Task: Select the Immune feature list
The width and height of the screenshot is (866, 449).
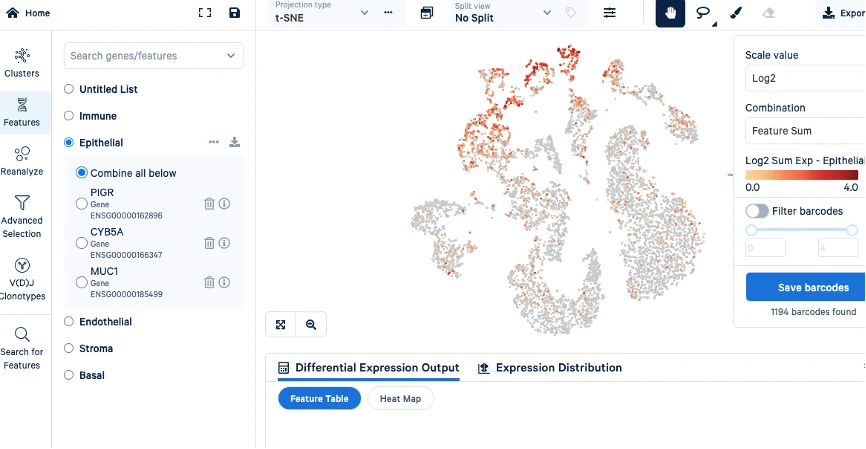Action: (x=69, y=116)
